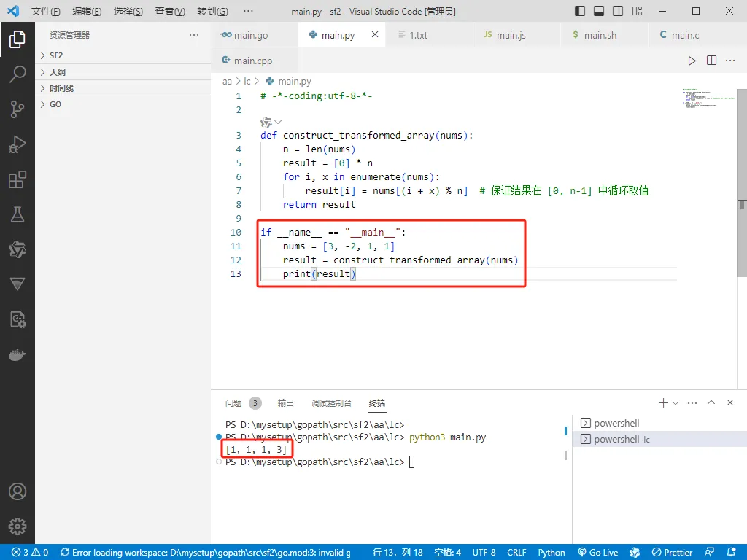The height and width of the screenshot is (560, 747).
Task: Close the terminal panel
Action: [729, 402]
